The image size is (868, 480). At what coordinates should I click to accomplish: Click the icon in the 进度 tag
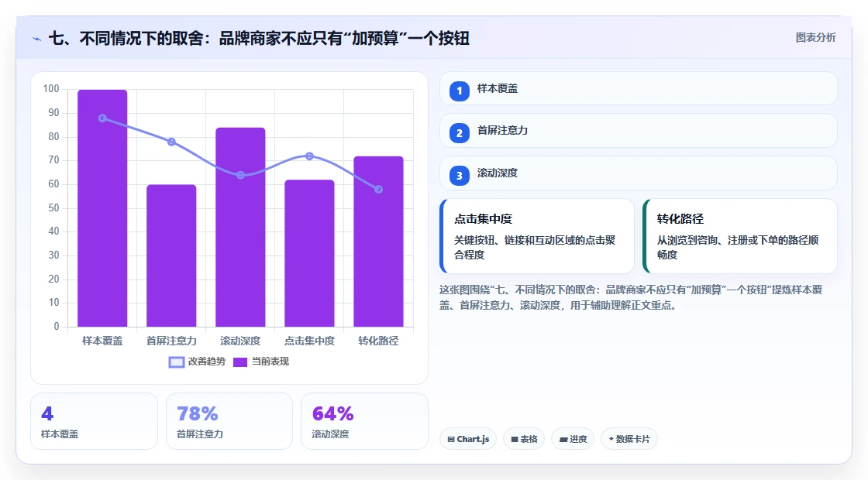[563, 439]
